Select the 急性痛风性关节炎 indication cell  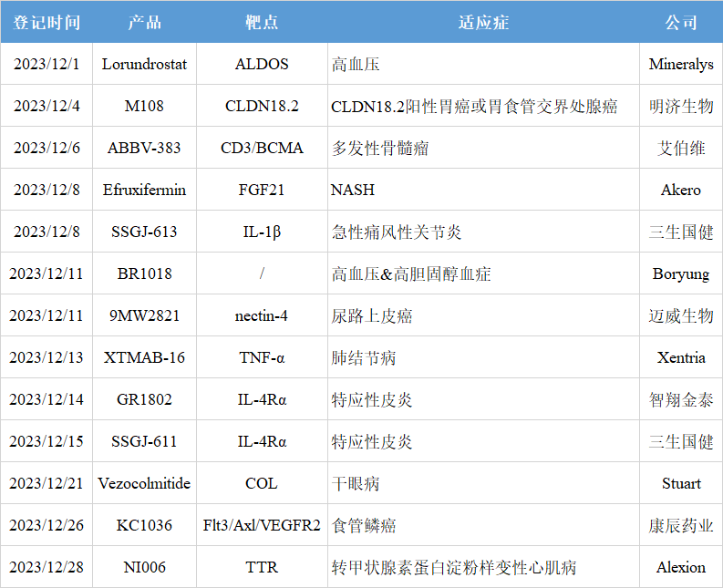(x=397, y=232)
